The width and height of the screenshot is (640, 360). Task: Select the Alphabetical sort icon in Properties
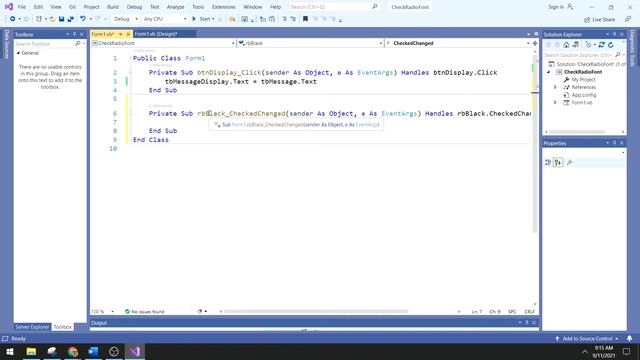tap(558, 162)
